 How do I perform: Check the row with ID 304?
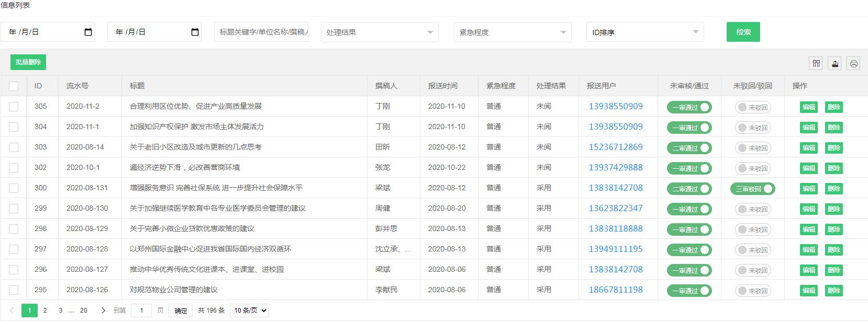click(x=14, y=127)
